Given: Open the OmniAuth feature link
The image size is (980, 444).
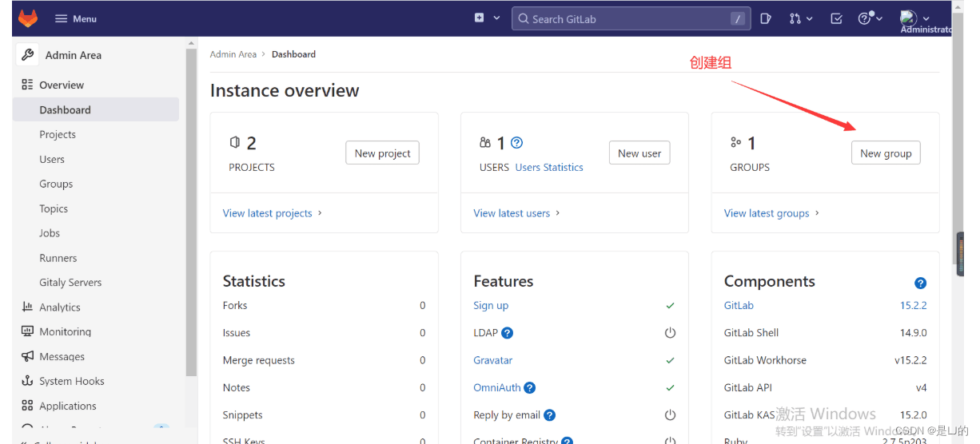Looking at the screenshot, I should (x=496, y=387).
